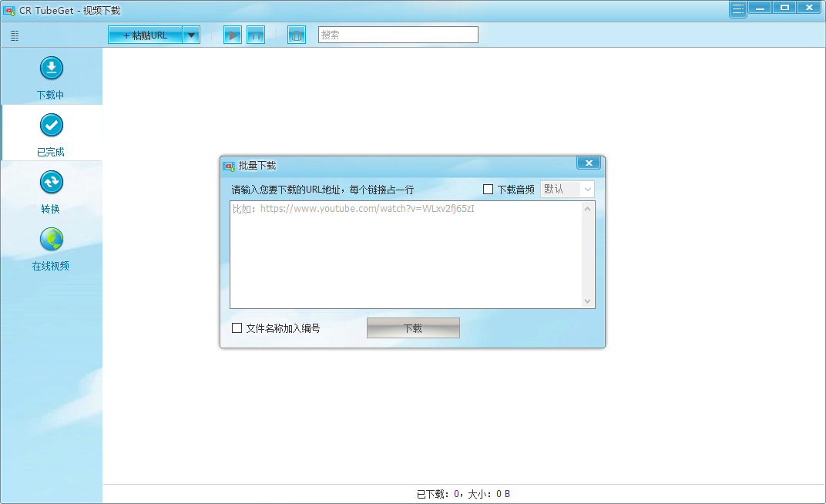The width and height of the screenshot is (826, 504).
Task: Enable the 文件名称加入编号 checkbox
Action: (237, 328)
